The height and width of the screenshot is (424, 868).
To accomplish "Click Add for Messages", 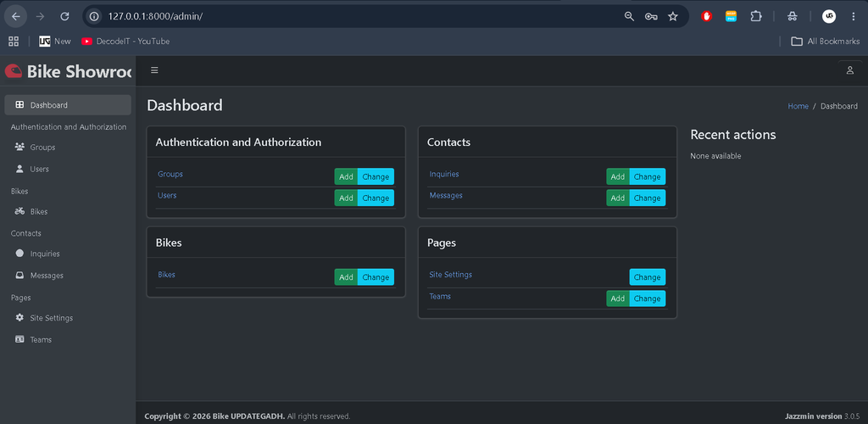I will tap(618, 198).
